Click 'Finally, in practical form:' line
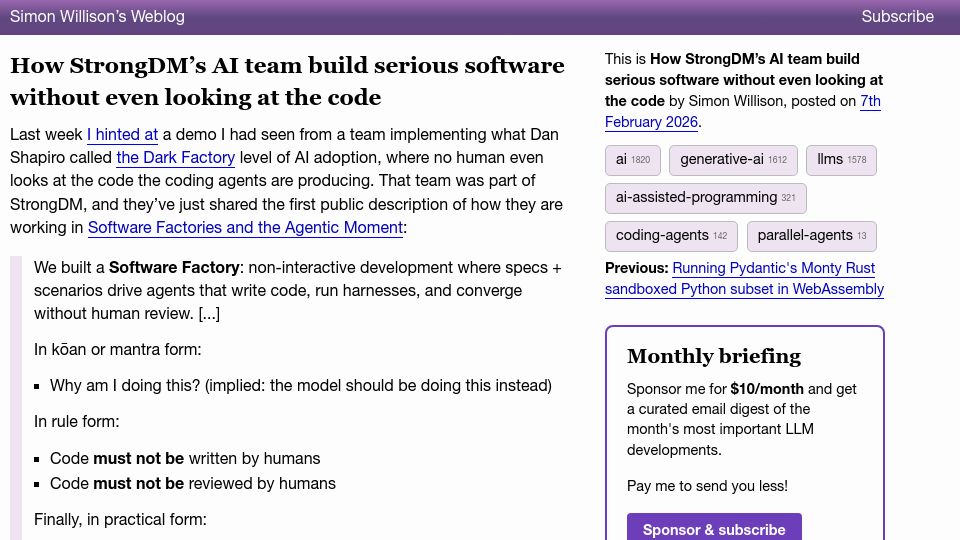Viewport: 960px width, 540px height. (x=120, y=520)
